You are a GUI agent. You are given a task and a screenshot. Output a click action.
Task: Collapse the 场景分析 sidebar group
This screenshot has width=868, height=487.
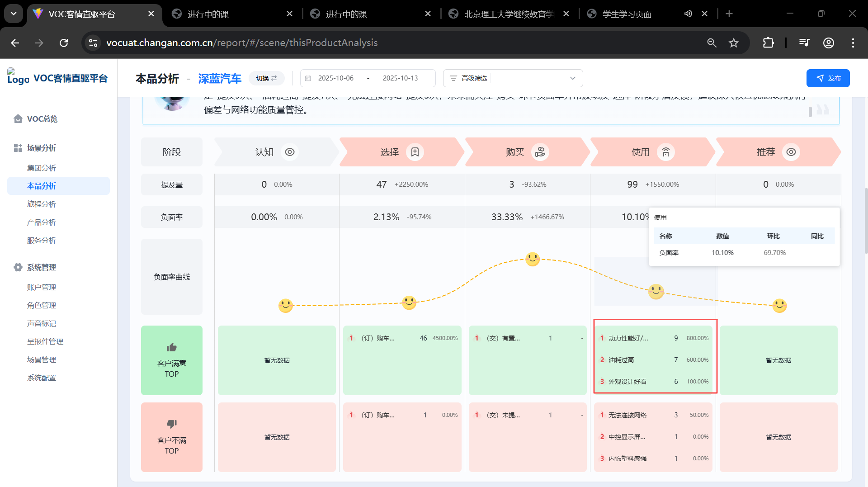click(x=41, y=148)
